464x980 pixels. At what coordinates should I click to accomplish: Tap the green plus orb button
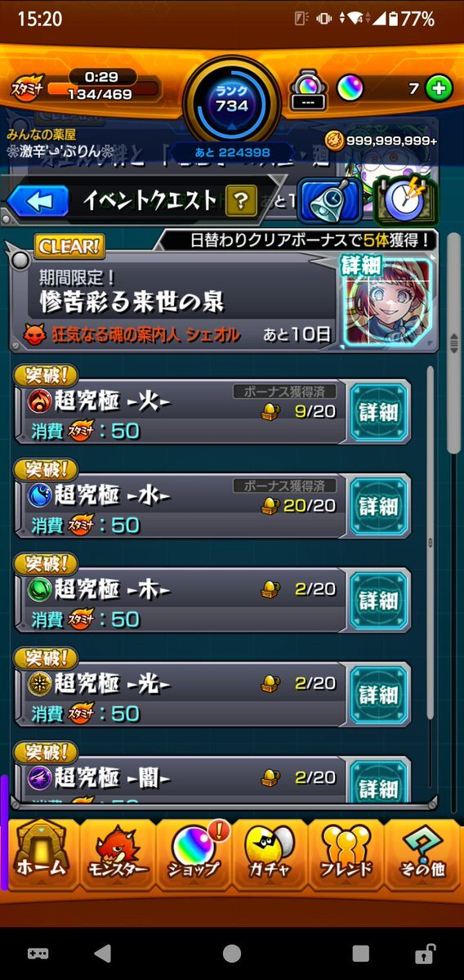(x=439, y=89)
